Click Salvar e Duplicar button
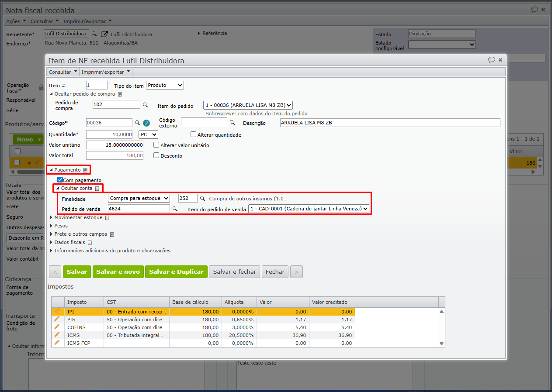Viewport: 552px width, 392px height. [x=176, y=272]
